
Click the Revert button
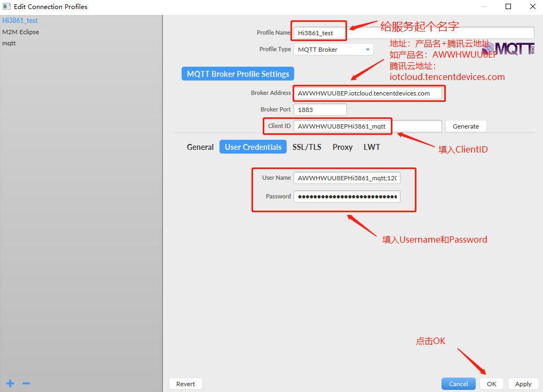pos(186,384)
